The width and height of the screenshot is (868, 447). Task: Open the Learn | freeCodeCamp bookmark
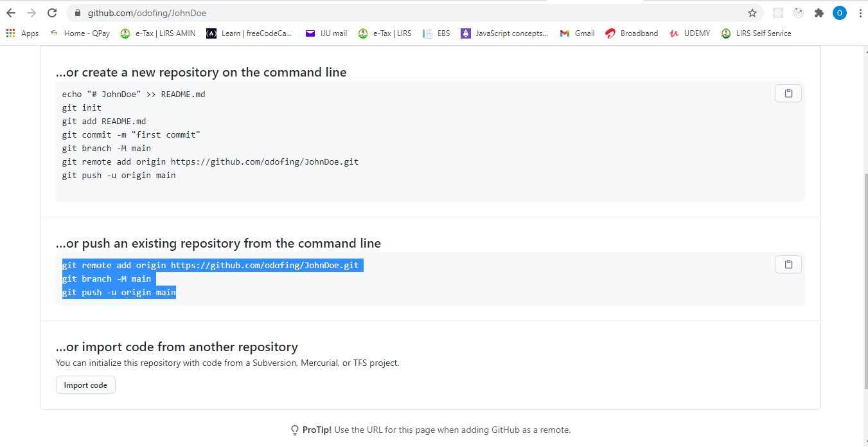coord(249,33)
